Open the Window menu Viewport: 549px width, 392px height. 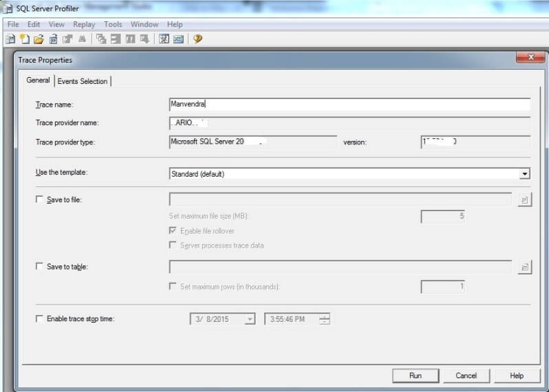144,25
